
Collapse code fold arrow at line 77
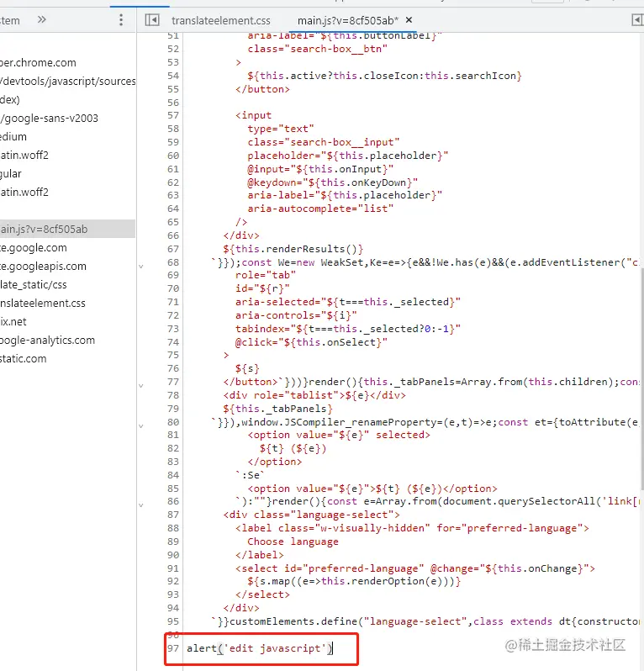tap(140, 386)
